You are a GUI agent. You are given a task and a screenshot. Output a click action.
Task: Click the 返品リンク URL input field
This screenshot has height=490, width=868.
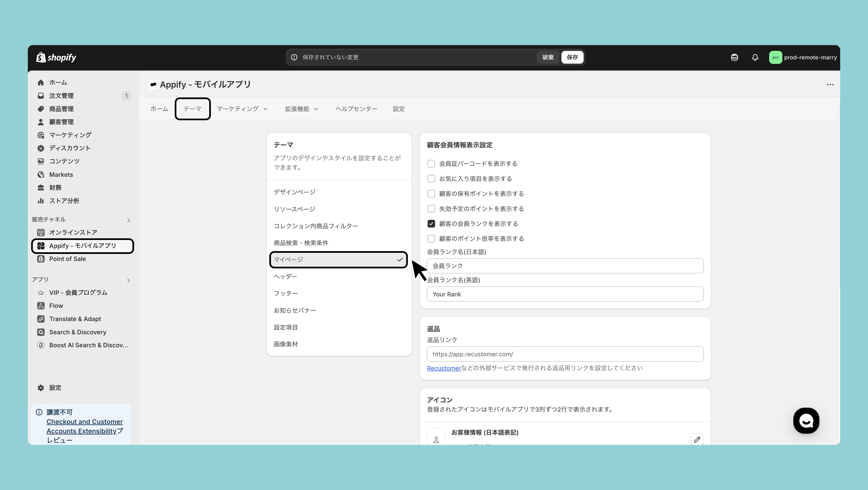[565, 354]
